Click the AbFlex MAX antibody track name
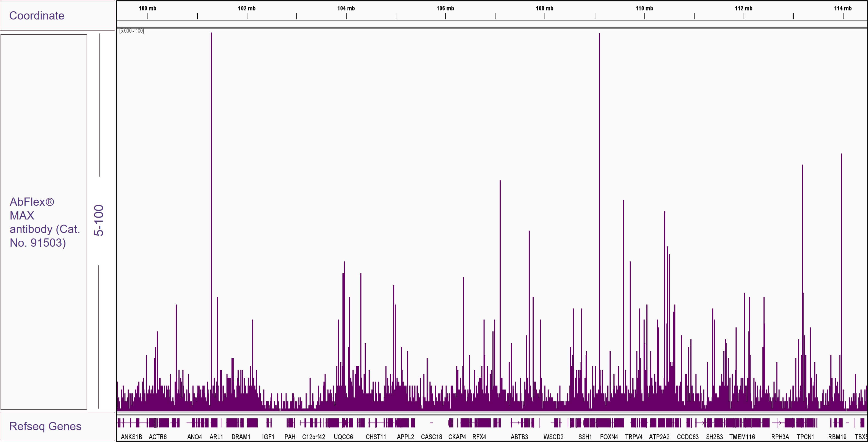The height and width of the screenshot is (442, 868). (x=45, y=222)
